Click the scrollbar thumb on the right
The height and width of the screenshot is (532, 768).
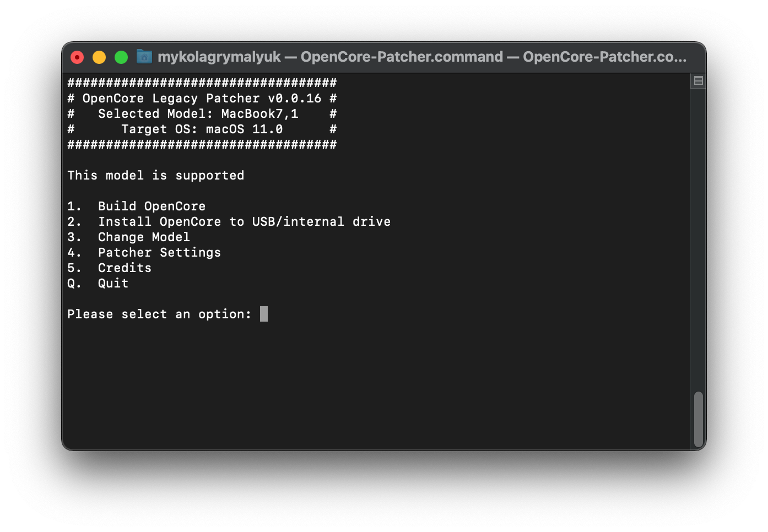click(698, 419)
